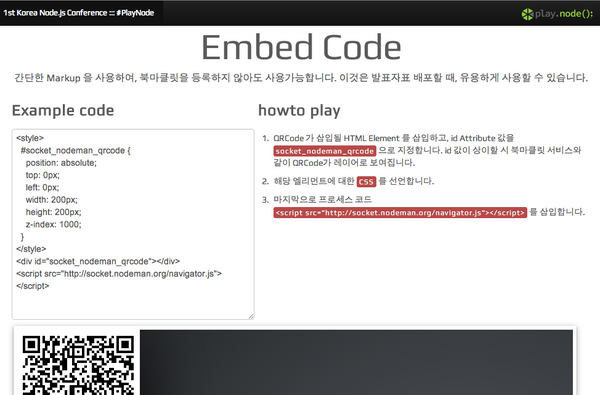The width and height of the screenshot is (600, 395).
Task: Click the QR code image
Action: click(78, 365)
